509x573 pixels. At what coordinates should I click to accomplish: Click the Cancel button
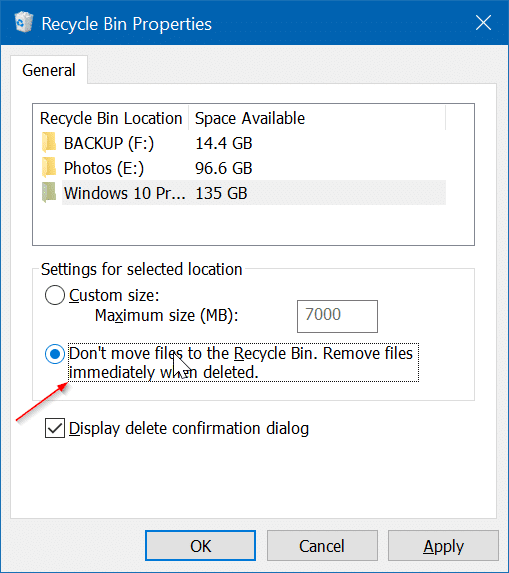coord(322,546)
